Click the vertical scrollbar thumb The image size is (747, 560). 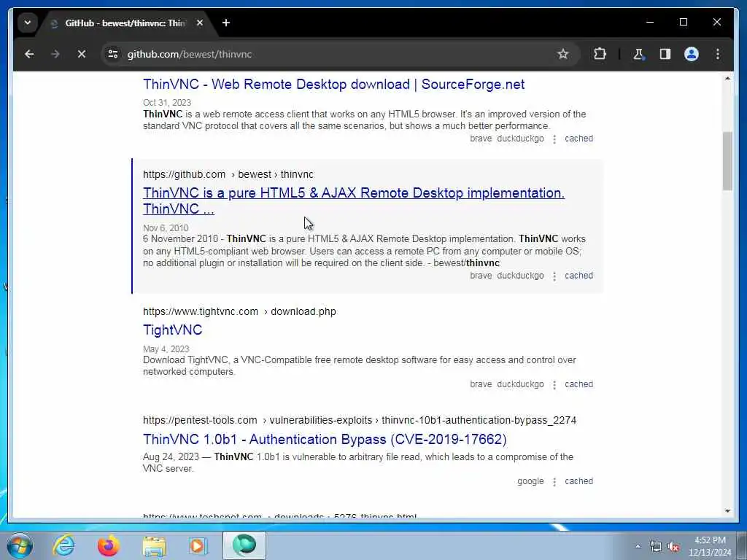click(x=727, y=161)
